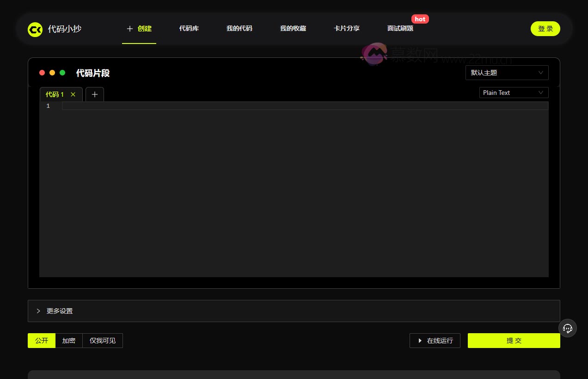
Task: Click the 代码小抄 logo icon
Action: point(35,29)
